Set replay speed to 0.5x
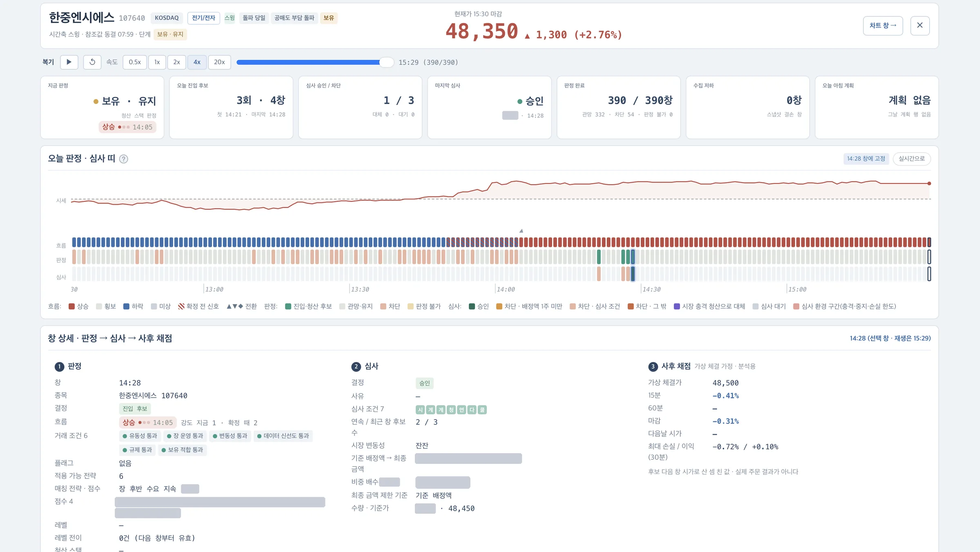Viewport: 980px width, 552px height. (135, 62)
